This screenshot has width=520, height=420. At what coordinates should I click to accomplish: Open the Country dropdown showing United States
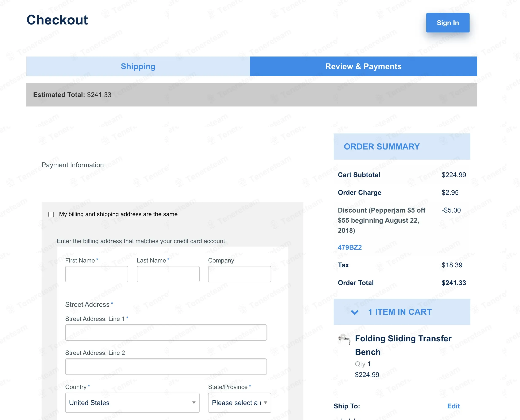coord(132,402)
